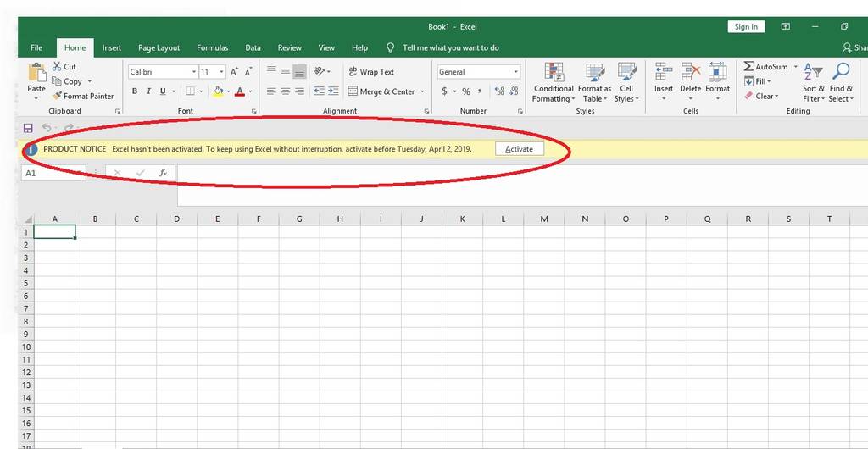This screenshot has width=868, height=449.
Task: Apply Accounting dollar number format
Action: 444,91
